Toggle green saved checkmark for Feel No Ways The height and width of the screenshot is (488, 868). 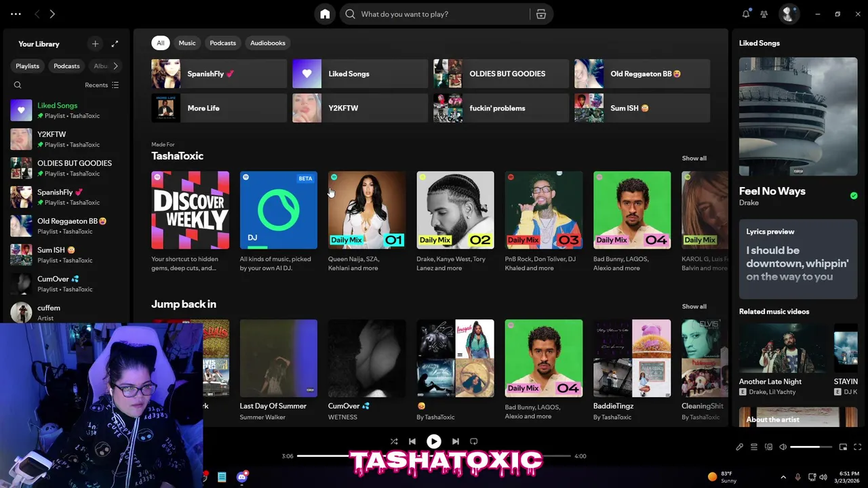click(854, 196)
